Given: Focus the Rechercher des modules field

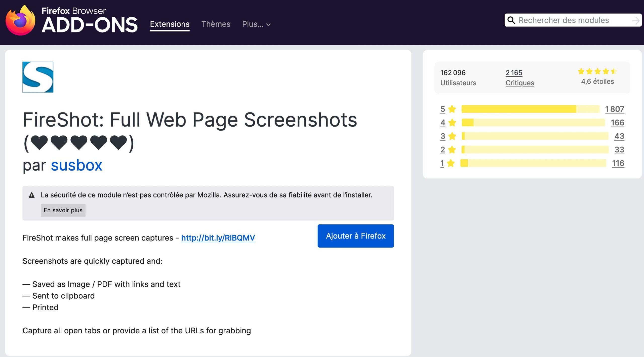Looking at the screenshot, I should 573,20.
